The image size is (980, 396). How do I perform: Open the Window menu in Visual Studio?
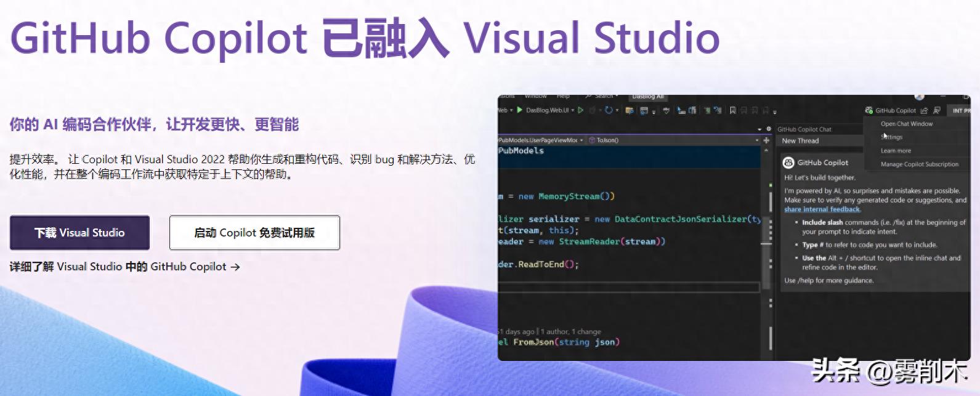tap(535, 96)
